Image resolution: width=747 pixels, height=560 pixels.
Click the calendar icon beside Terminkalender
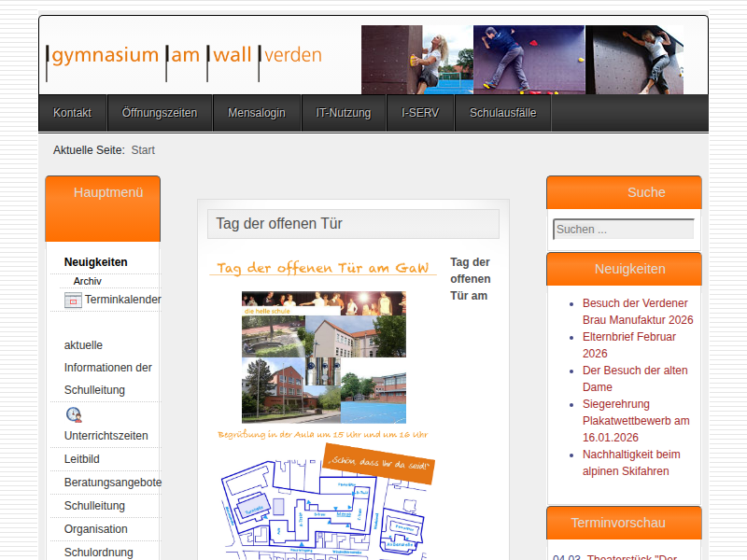tap(73, 301)
